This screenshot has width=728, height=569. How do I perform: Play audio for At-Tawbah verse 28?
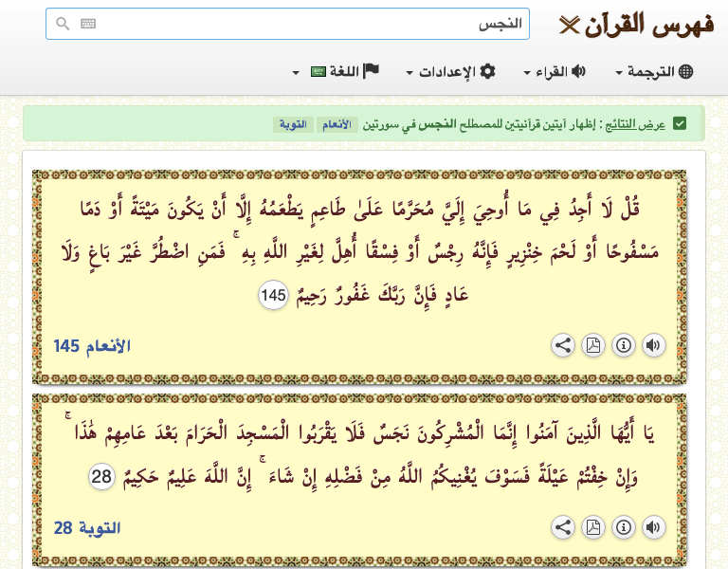[654, 527]
